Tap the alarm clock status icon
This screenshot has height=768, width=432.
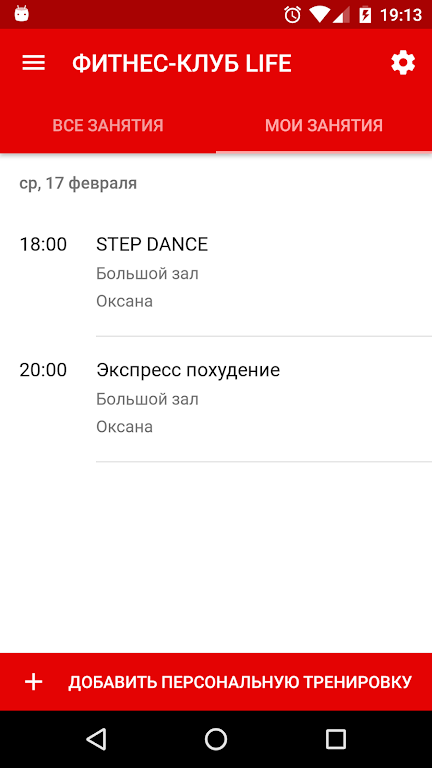click(x=292, y=15)
